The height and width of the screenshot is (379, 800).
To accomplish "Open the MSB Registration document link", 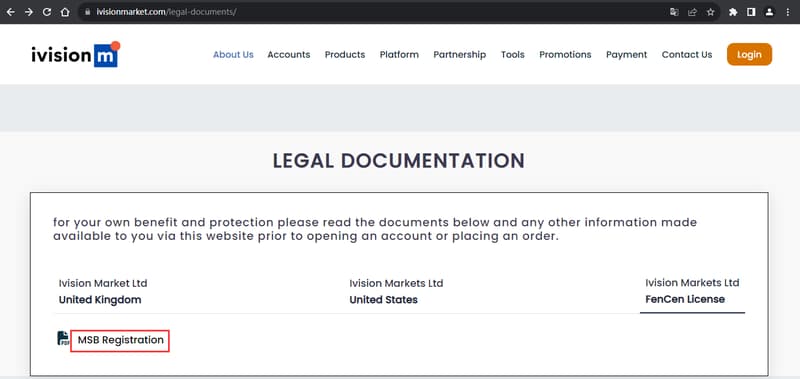I will coord(120,340).
